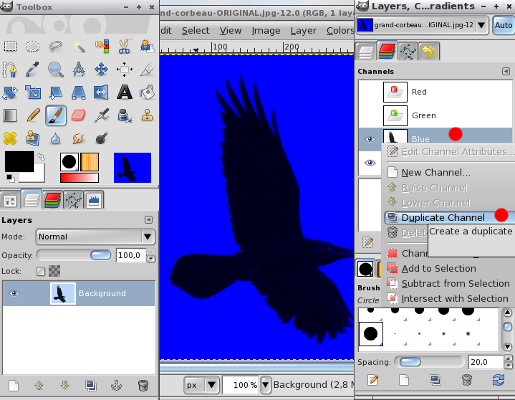The height and width of the screenshot is (400, 515).
Task: Select the Foreground Select tool
Action: point(147,46)
